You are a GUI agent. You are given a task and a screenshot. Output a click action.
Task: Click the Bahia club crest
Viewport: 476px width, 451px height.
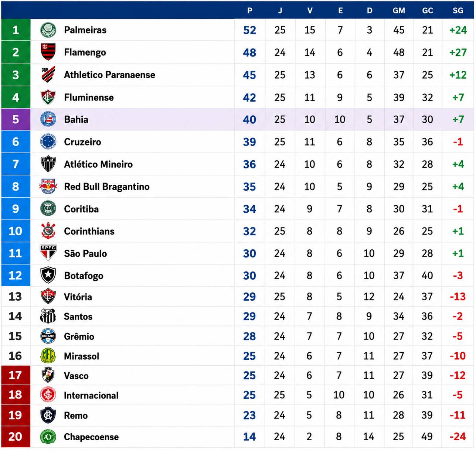point(48,119)
